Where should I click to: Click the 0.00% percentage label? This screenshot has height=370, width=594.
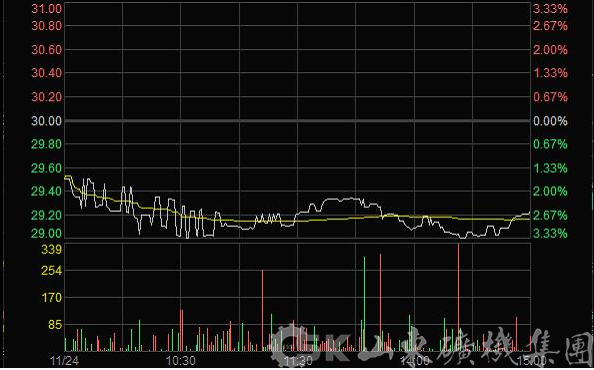point(550,121)
